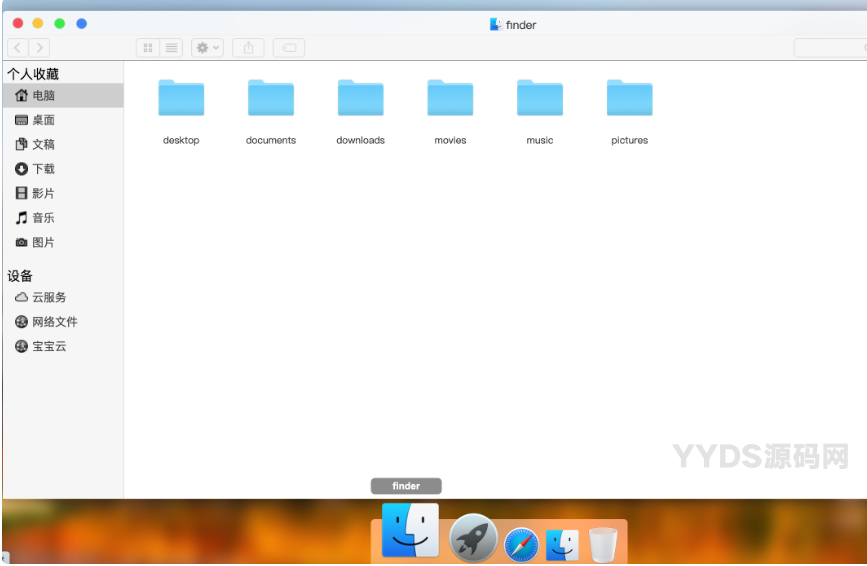Open 网络文件 in the sidebar
This screenshot has width=867, height=566.
(54, 322)
